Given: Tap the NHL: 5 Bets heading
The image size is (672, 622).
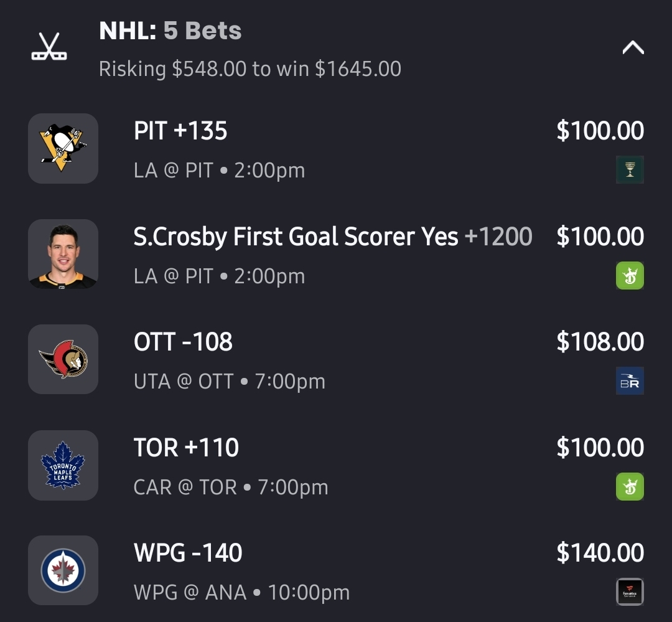Looking at the screenshot, I should click(x=170, y=31).
